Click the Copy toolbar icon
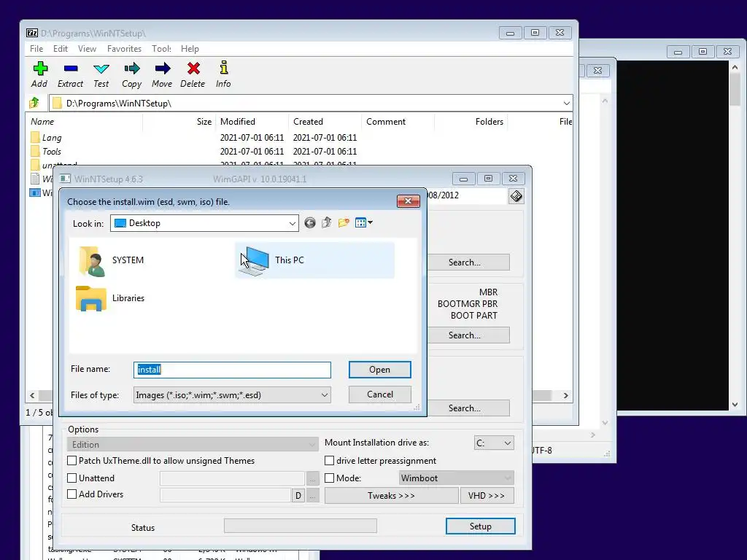Image resolution: width=747 pixels, height=560 pixels. click(132, 69)
